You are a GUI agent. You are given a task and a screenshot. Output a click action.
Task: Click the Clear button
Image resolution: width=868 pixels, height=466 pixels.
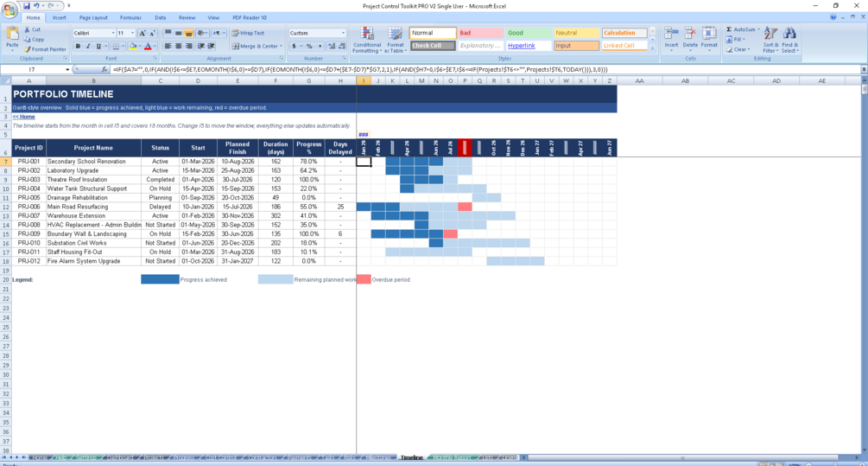pos(738,49)
